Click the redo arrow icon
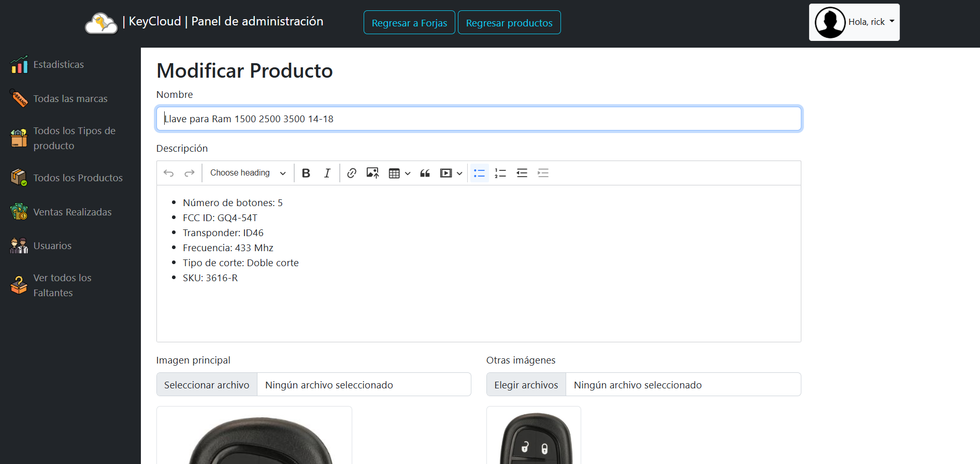980x464 pixels. coord(190,173)
